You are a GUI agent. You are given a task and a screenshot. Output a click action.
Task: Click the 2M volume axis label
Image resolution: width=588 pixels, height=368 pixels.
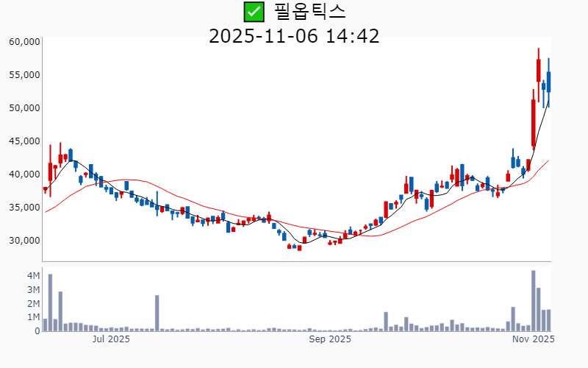[33, 303]
